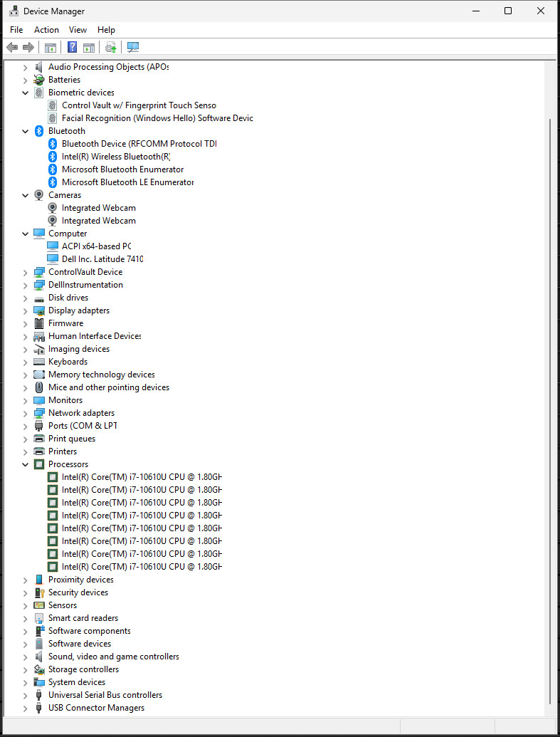Click the Batteries category icon
Image resolution: width=560 pixels, height=737 pixels.
(39, 80)
